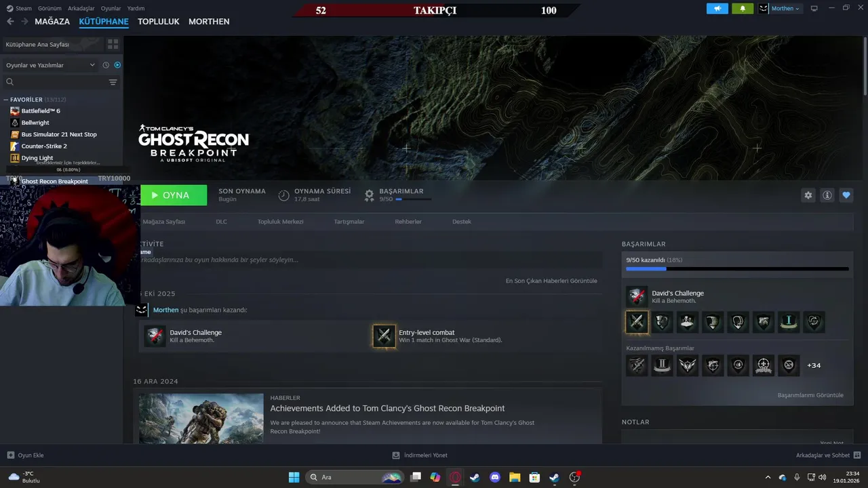This screenshot has height=488, width=868.
Task: Open File Explorer from the taskbar
Action: [515, 477]
